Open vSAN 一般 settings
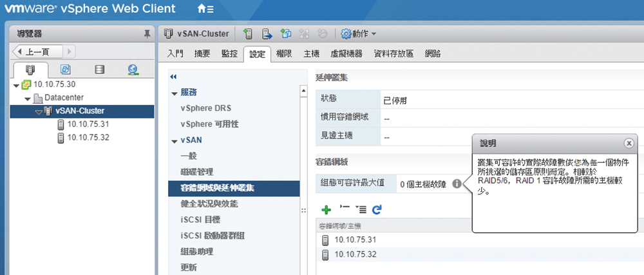Viewport: 644px width, 275px height. (189, 156)
